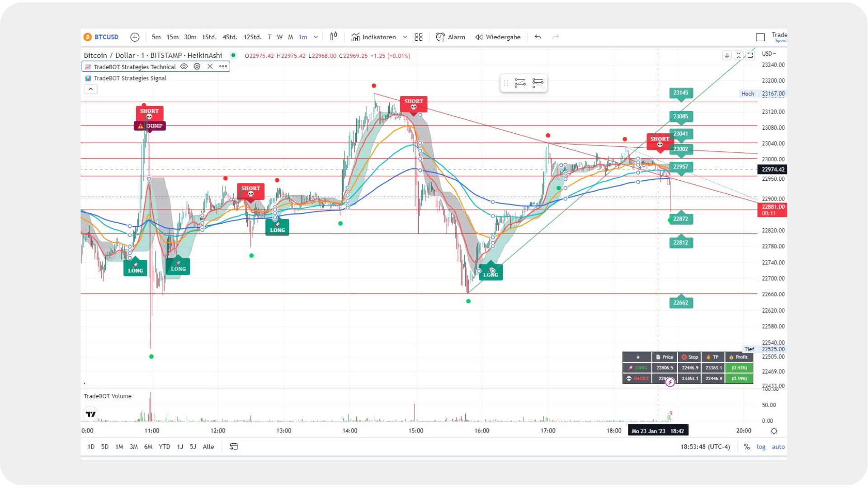Select the 15m timeframe
This screenshot has height=488, width=868.
point(172,37)
